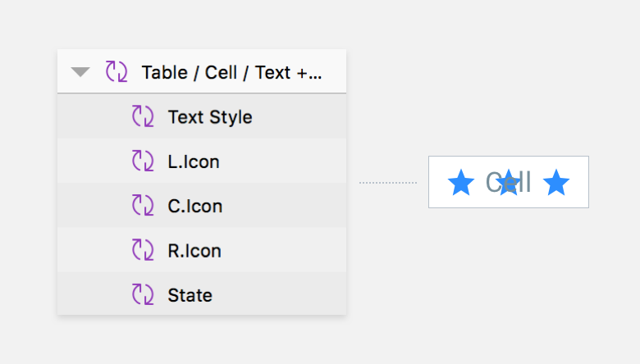
Task: Click the left blue star in the cell preview
Action: coord(461,182)
